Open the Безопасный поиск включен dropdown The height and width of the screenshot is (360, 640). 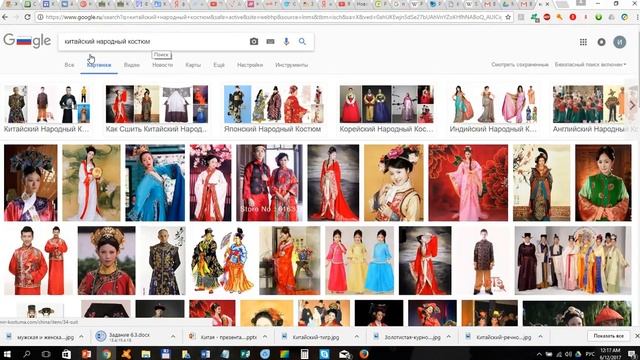click(590, 64)
